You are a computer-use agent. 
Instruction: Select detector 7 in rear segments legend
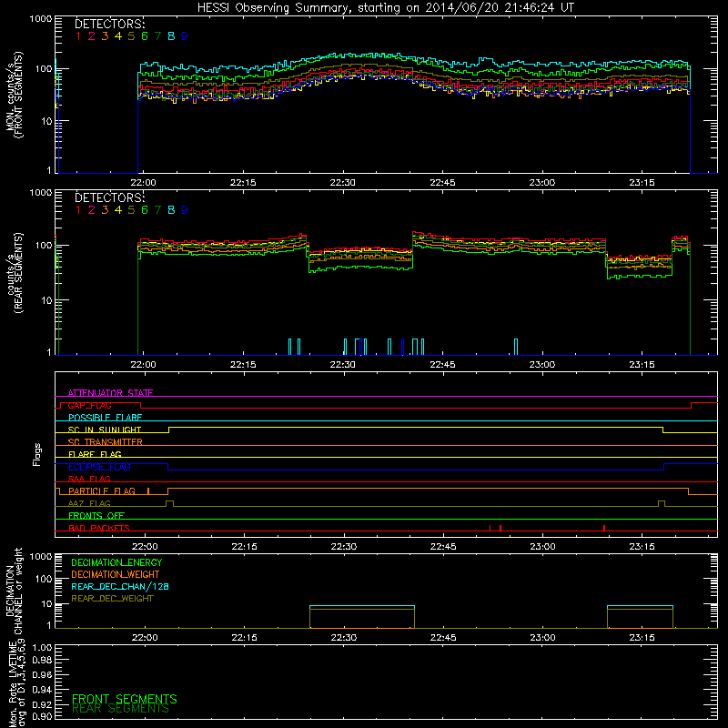pyautogui.click(x=157, y=210)
